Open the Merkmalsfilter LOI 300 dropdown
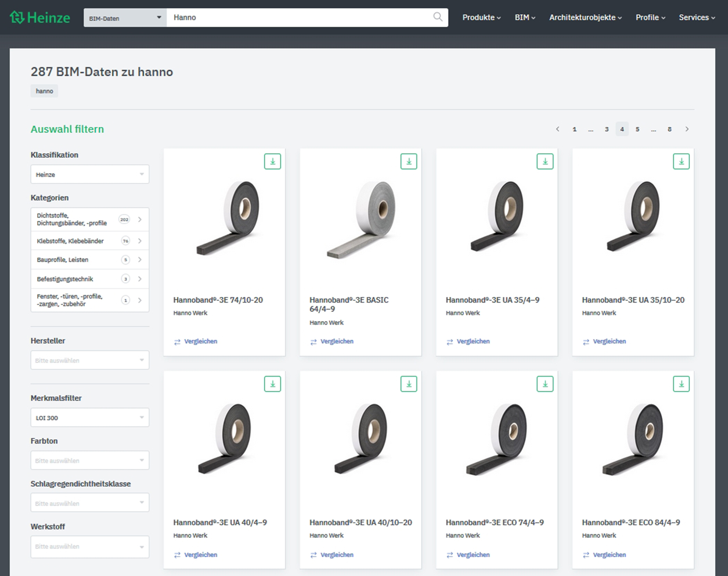 tap(90, 417)
